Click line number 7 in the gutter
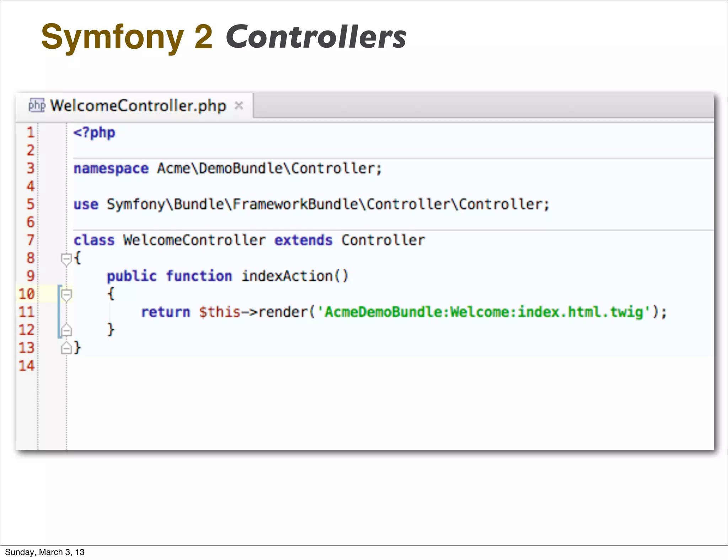 point(31,240)
